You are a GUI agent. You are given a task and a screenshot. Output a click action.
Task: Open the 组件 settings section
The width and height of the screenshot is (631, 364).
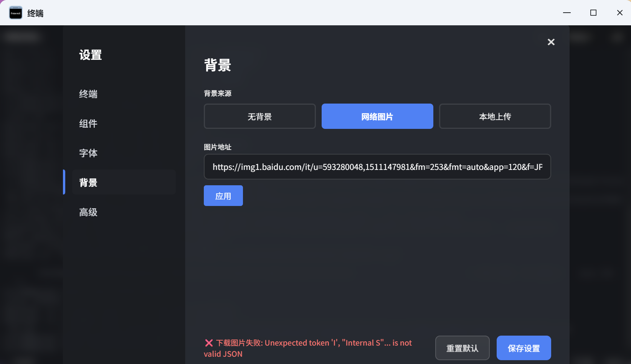pyautogui.click(x=88, y=124)
